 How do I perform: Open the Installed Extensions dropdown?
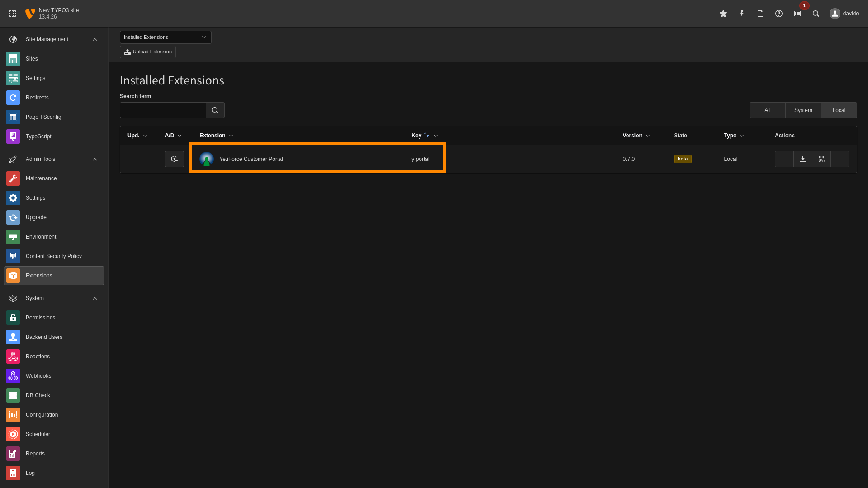pos(165,37)
